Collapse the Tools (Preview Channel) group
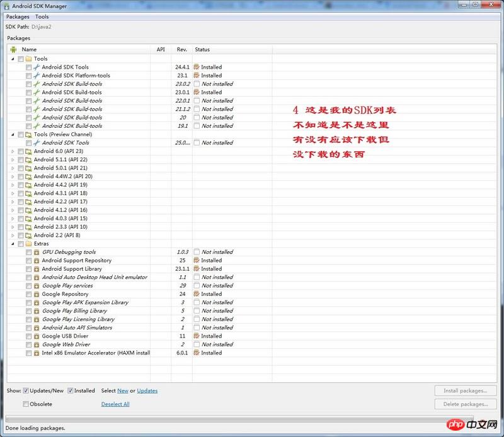The image size is (504, 437). tap(13, 134)
